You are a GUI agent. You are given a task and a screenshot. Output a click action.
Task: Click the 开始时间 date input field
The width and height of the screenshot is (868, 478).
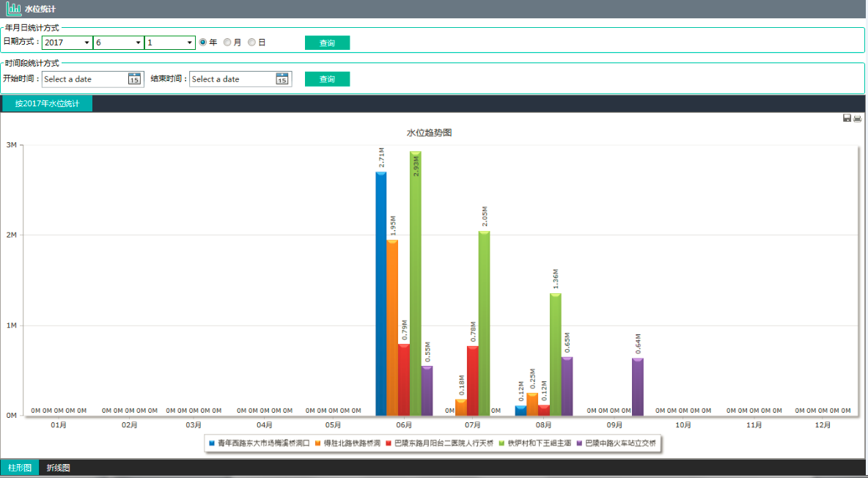84,79
